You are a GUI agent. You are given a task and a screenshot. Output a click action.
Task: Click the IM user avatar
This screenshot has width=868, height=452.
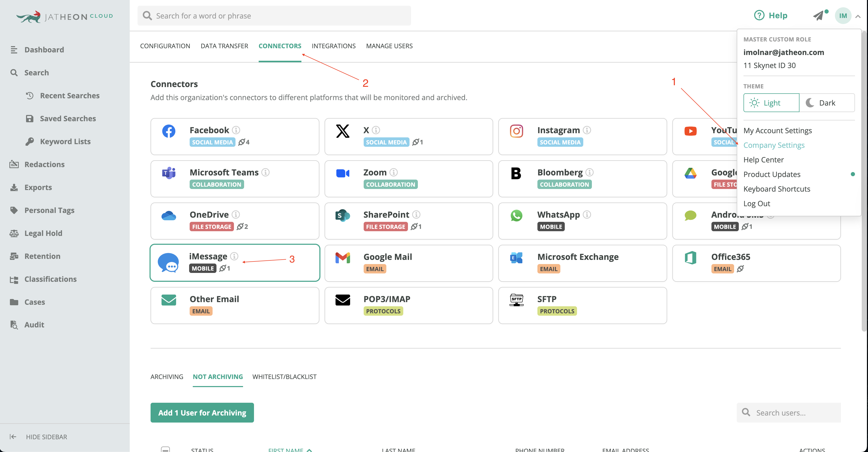(x=843, y=16)
